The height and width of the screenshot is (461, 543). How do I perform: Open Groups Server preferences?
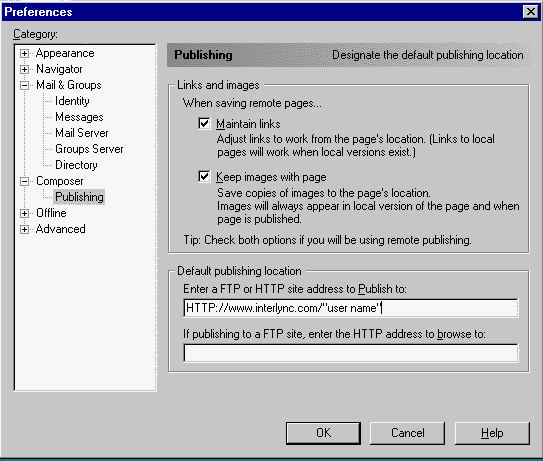click(89, 149)
